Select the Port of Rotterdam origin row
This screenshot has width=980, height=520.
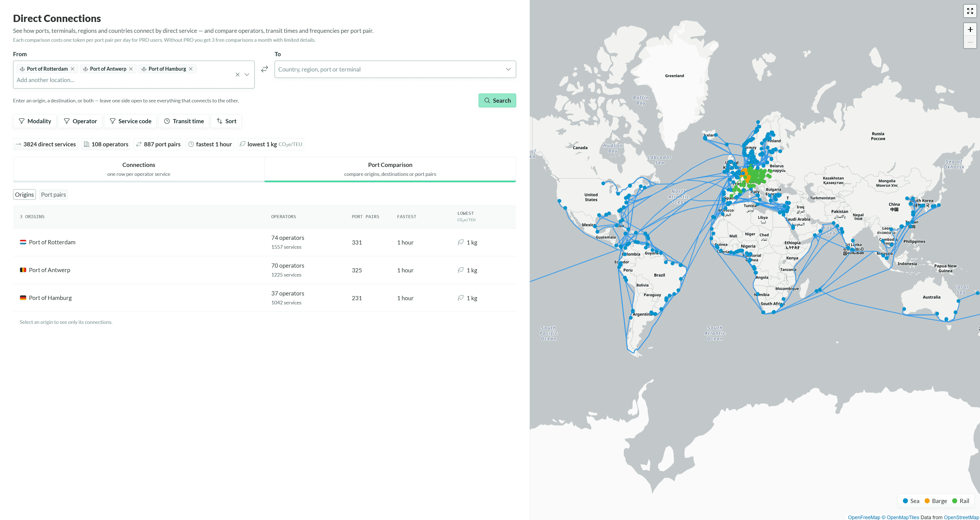pos(264,242)
